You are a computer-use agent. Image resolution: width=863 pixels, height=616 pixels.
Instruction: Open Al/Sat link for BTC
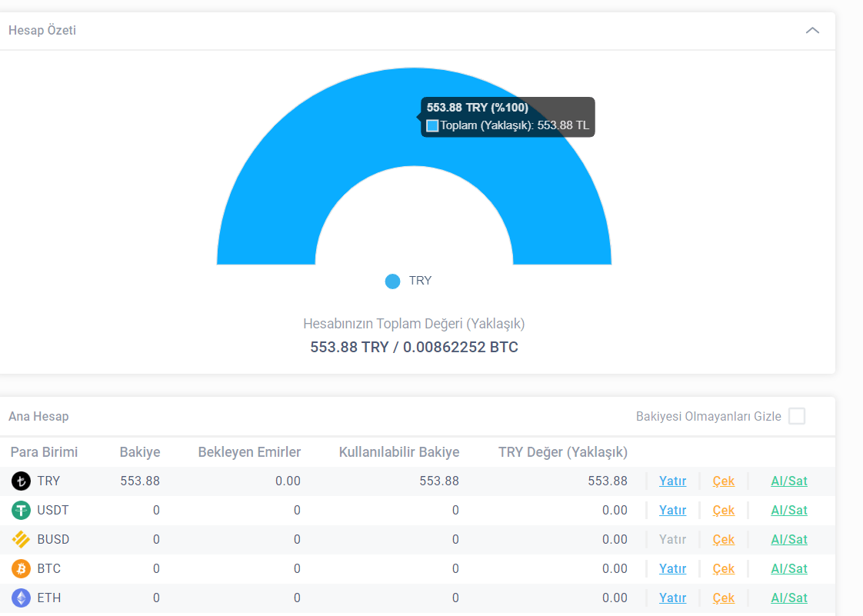pos(788,568)
